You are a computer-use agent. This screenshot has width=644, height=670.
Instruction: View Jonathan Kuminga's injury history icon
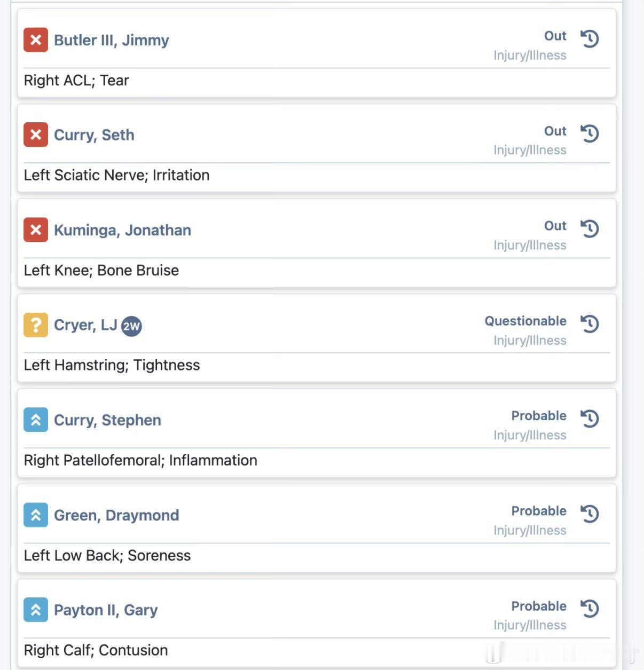coord(590,228)
